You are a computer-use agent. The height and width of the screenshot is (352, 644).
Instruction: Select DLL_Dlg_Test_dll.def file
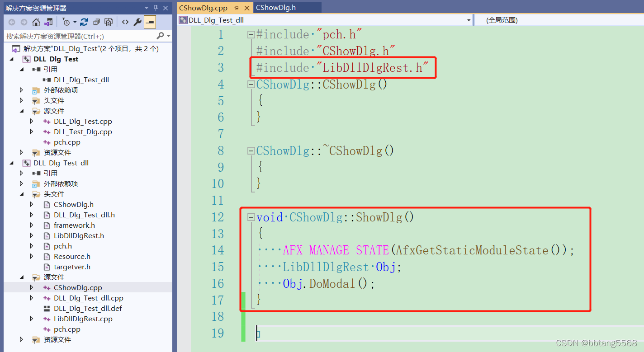click(88, 309)
